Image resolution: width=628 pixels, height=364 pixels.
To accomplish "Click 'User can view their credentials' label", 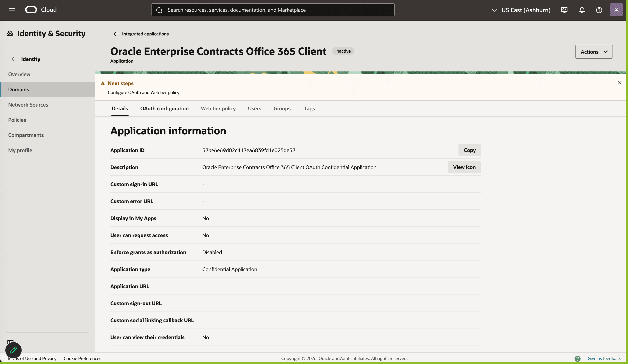I will 147,337.
